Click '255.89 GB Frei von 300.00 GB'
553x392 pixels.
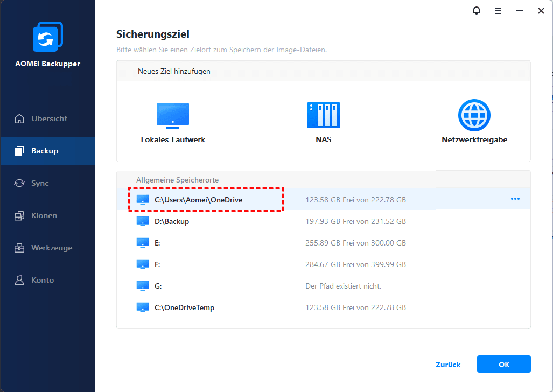point(355,243)
